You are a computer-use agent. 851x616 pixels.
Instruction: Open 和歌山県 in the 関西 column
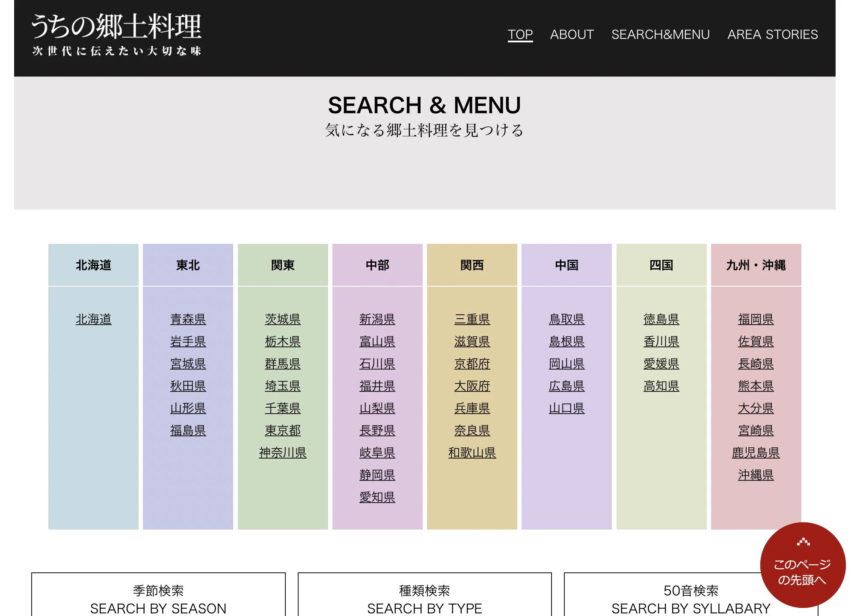472,453
